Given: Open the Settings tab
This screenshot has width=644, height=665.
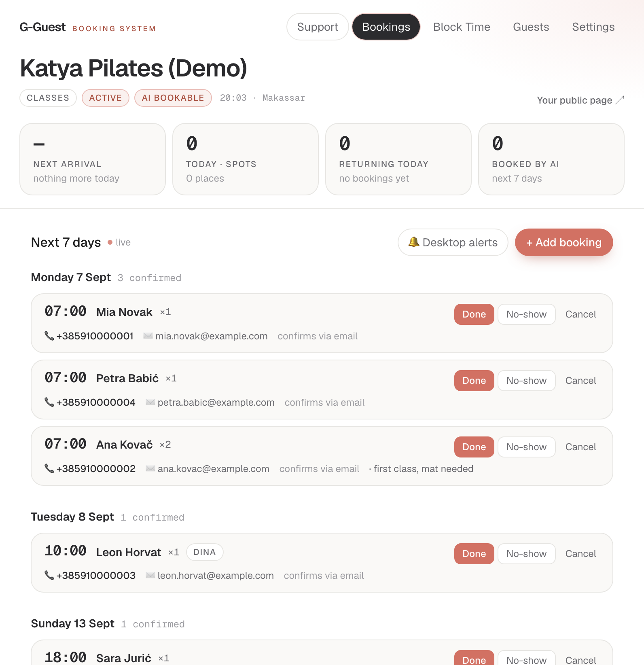Looking at the screenshot, I should (x=593, y=27).
